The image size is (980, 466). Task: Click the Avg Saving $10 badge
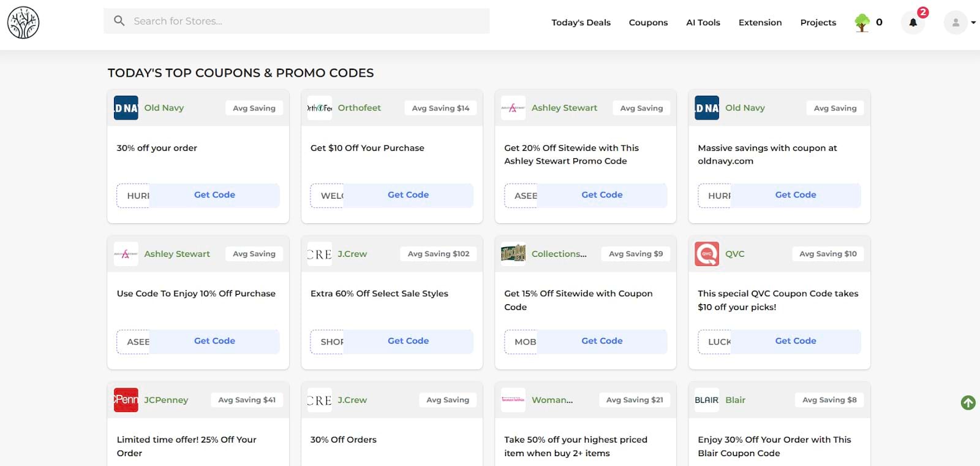[827, 254]
